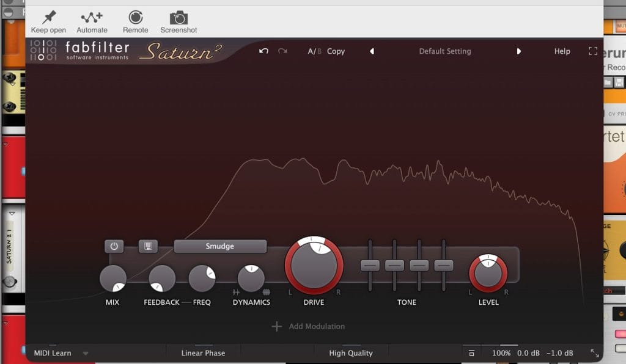Viewport: 626px width, 364px height.
Task: Click the first Tone slider handle
Action: click(370, 266)
